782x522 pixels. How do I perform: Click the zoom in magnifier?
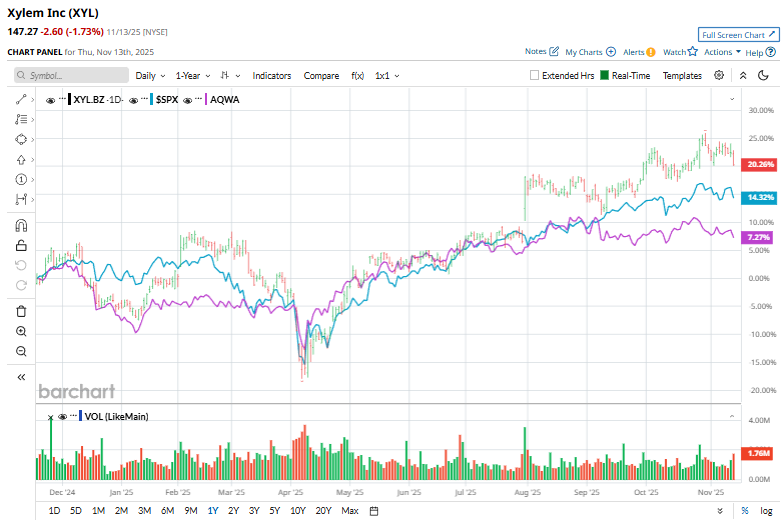(21, 332)
